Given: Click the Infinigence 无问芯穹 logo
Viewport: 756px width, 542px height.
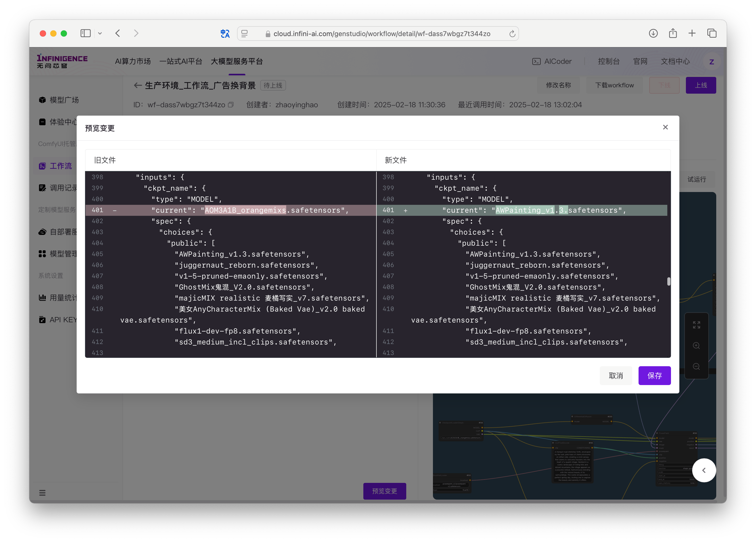Looking at the screenshot, I should click(x=62, y=61).
